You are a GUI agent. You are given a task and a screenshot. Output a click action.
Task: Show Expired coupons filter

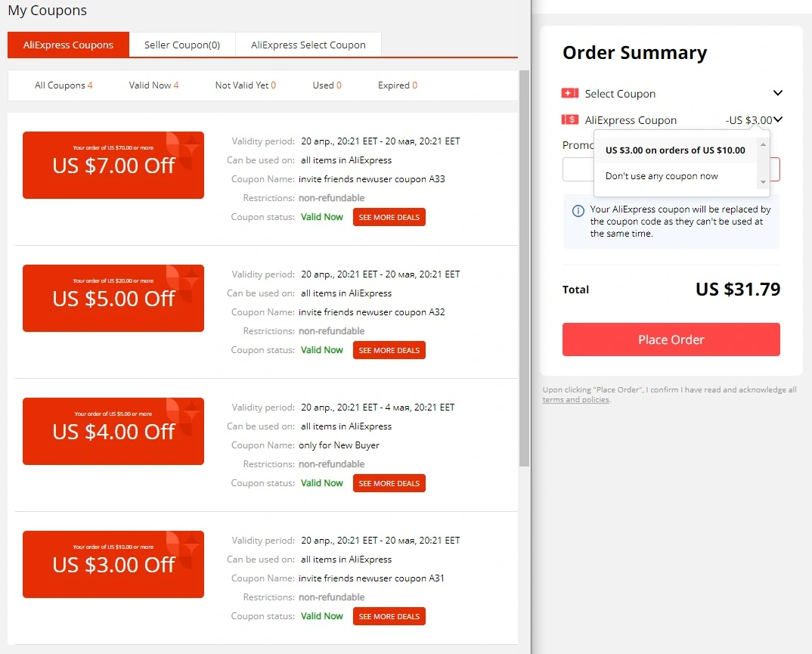tap(398, 85)
